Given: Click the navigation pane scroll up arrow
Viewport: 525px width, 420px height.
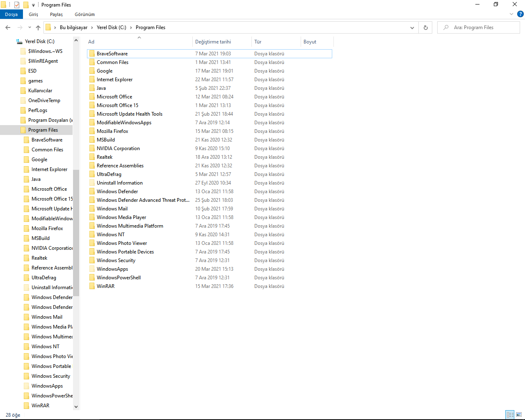Looking at the screenshot, I should point(76,41).
